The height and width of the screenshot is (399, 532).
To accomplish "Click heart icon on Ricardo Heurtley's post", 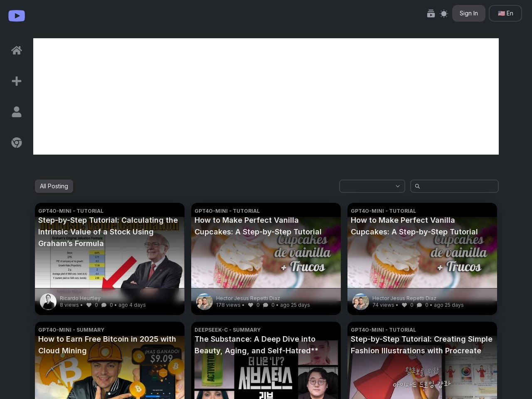I will coord(89,305).
